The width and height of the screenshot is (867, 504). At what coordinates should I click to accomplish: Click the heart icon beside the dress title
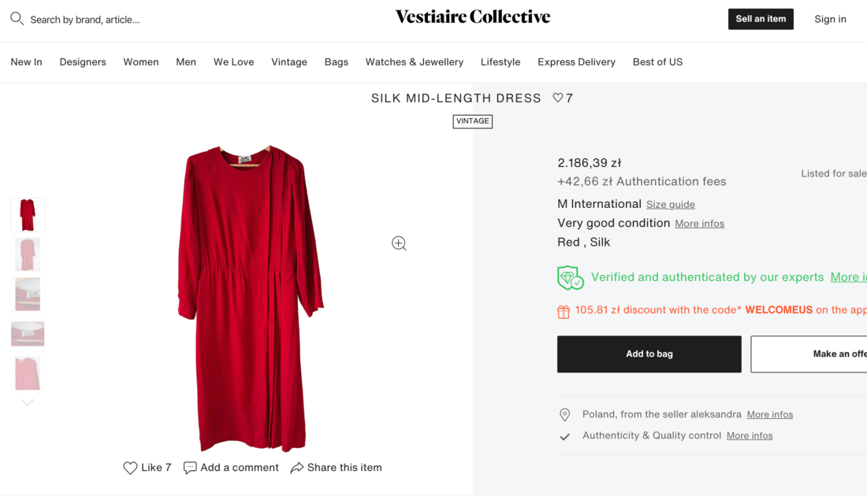pos(558,98)
